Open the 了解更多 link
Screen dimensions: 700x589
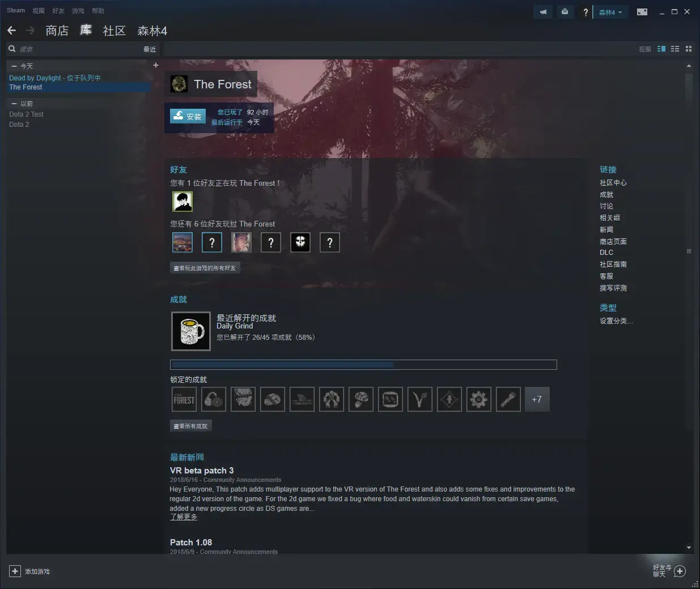click(184, 517)
